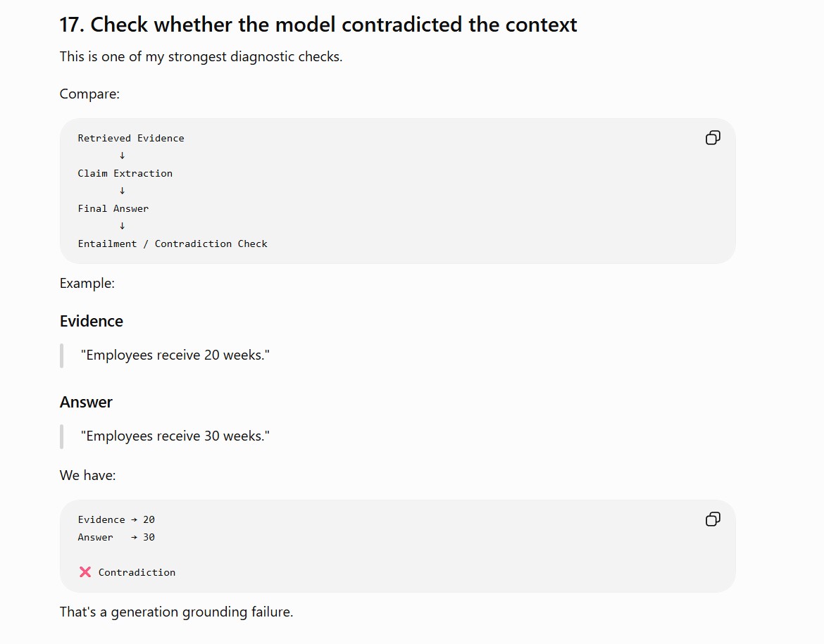Screen dimensions: 824x644
Task: Copy the Evidence vs Answer code block
Action: (x=713, y=519)
